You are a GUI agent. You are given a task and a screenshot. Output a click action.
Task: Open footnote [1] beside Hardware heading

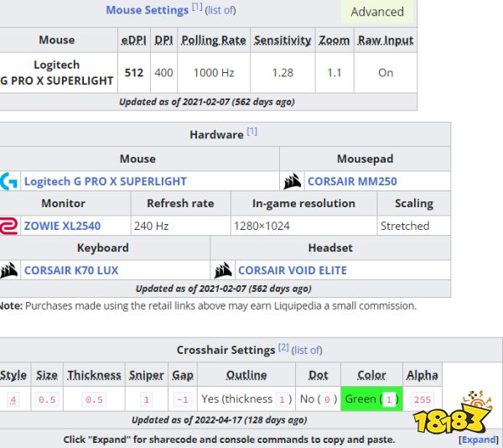pyautogui.click(x=252, y=132)
